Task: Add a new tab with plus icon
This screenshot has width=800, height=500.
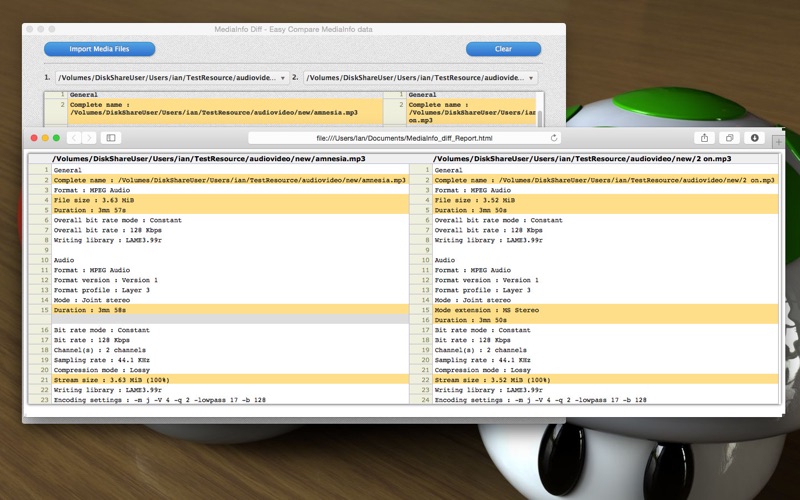Action: pyautogui.click(x=778, y=142)
